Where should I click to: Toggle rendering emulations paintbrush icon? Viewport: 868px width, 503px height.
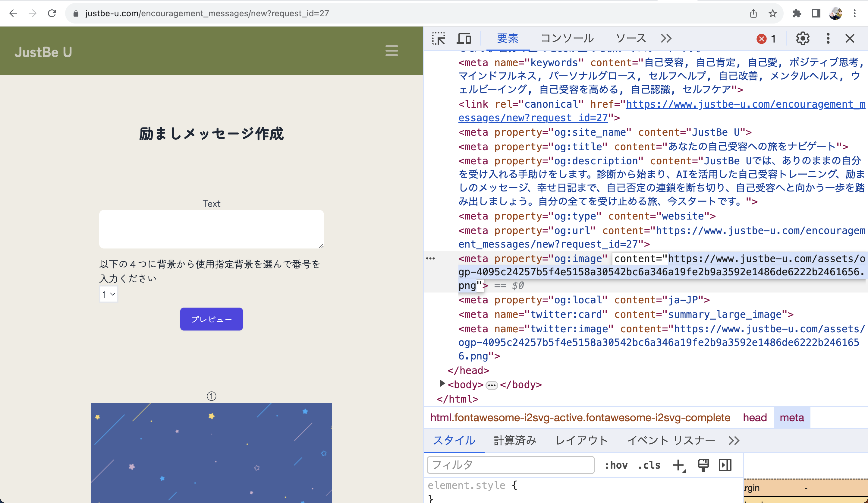(x=703, y=465)
